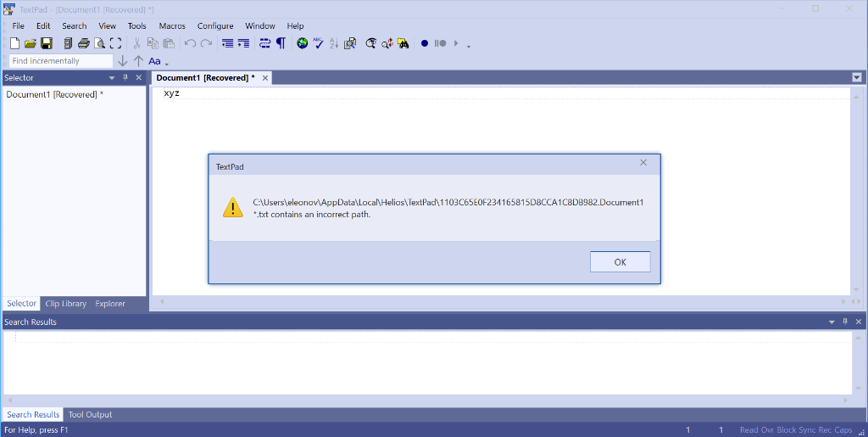Open the Window menu
Screen dimensions: 868x437
(260, 26)
